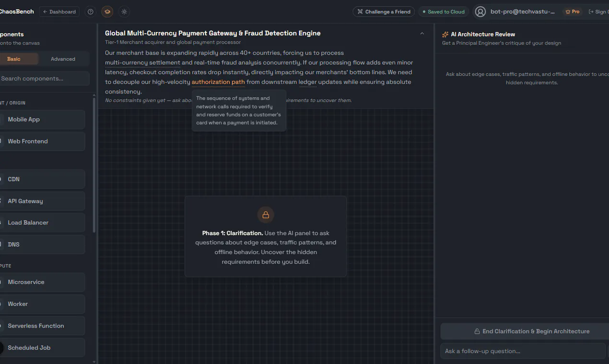Click the Global Multi-Currency Payment Gateway title
The height and width of the screenshot is (364, 609).
[x=213, y=33]
